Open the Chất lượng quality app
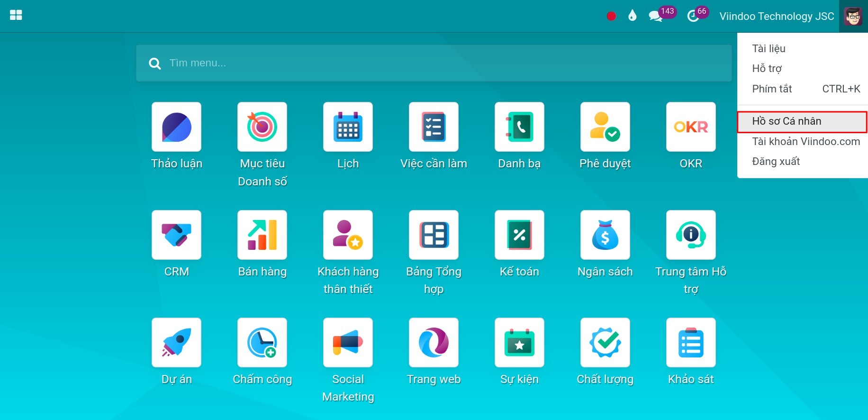 click(x=605, y=342)
